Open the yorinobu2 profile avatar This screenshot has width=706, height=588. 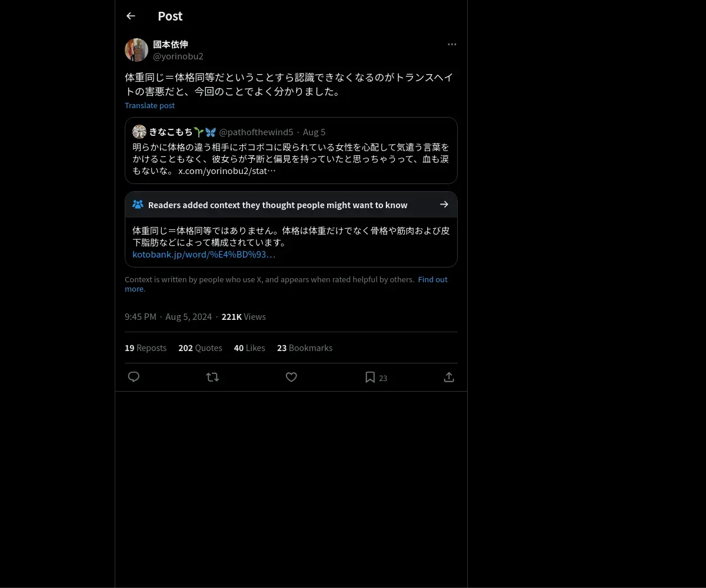(x=136, y=50)
